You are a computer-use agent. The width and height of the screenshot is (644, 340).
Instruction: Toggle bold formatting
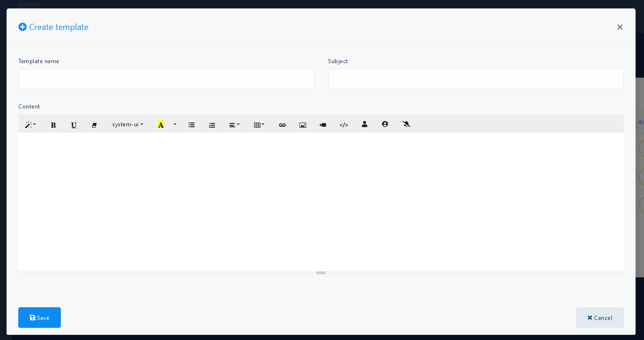pos(53,125)
